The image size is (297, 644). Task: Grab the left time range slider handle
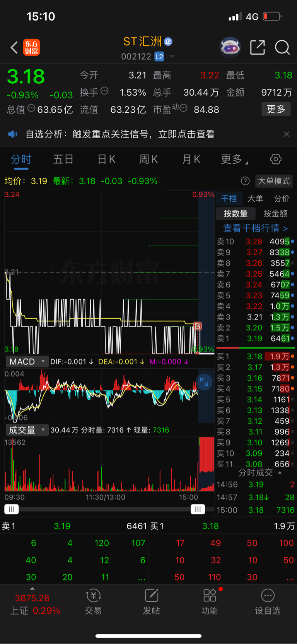point(12,509)
